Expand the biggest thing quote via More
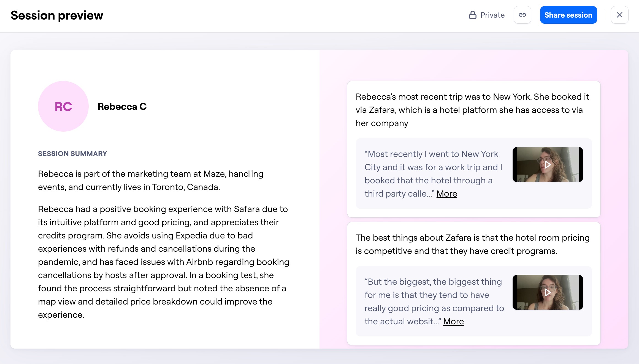This screenshot has height=364, width=639. pyautogui.click(x=453, y=321)
